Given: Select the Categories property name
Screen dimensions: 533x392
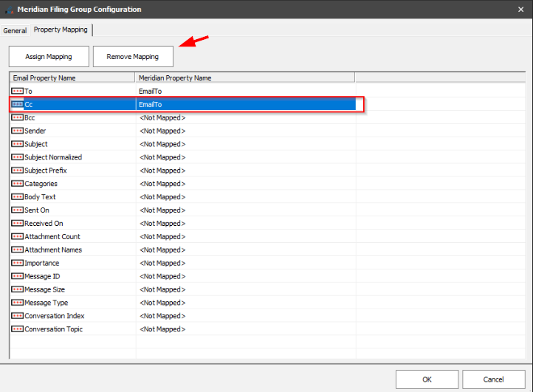Looking at the screenshot, I should pos(41,184).
